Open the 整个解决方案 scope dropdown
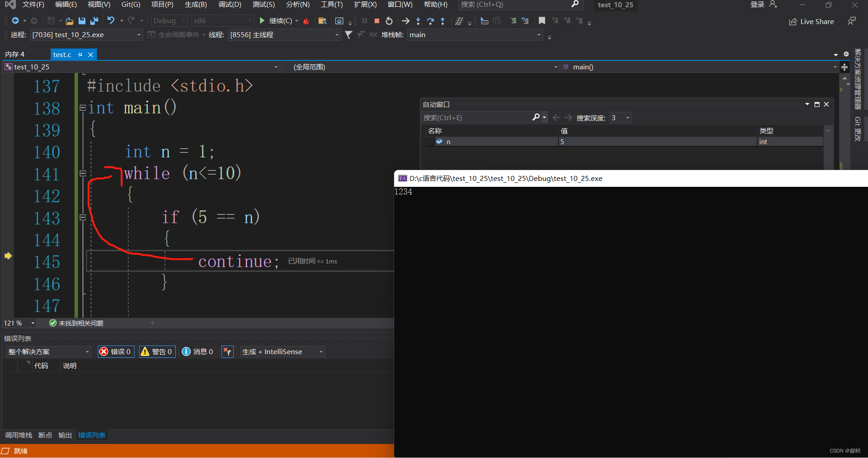The width and height of the screenshot is (868, 458). [x=48, y=352]
